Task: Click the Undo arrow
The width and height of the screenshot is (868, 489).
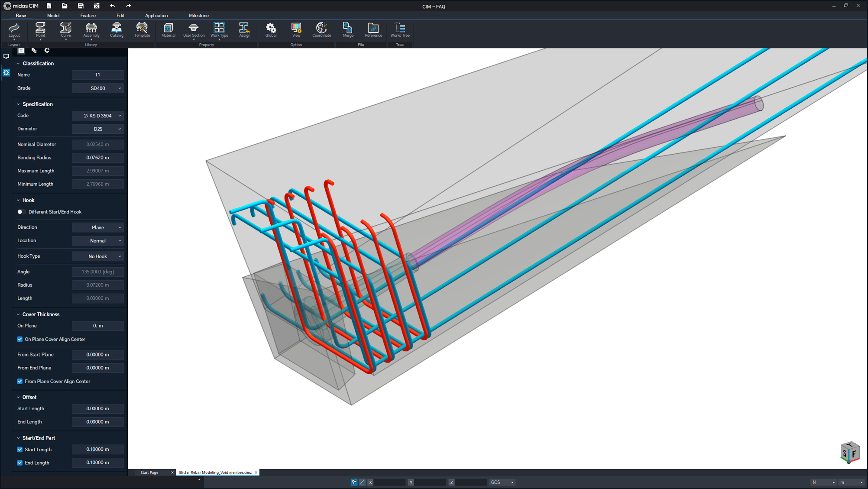Action: coord(112,6)
